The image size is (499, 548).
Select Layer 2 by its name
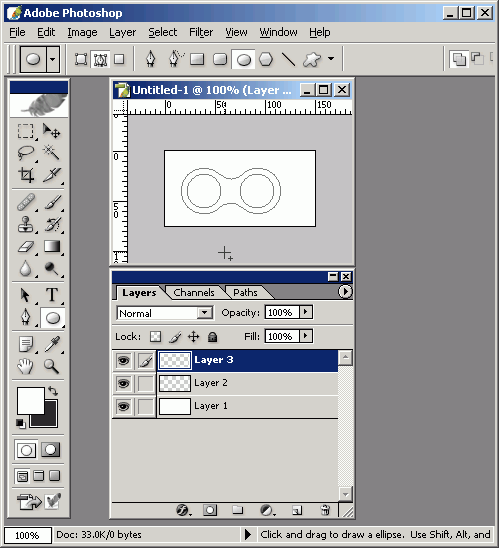pos(211,383)
